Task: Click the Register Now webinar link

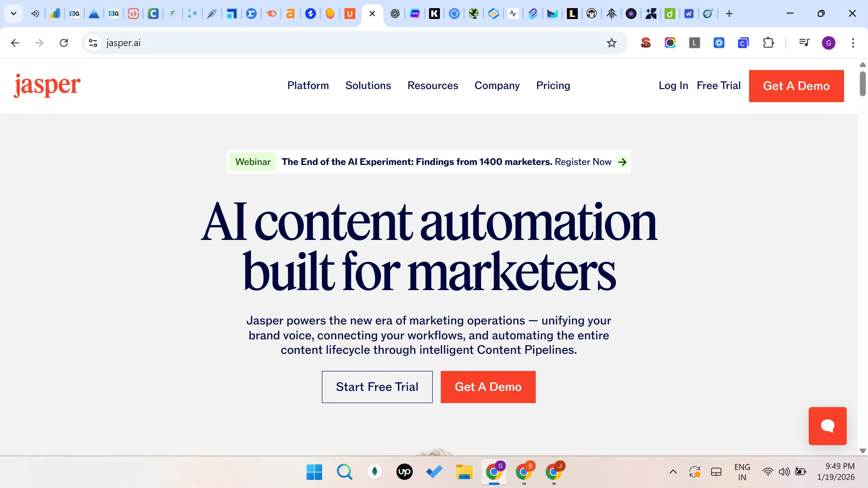Action: click(583, 162)
